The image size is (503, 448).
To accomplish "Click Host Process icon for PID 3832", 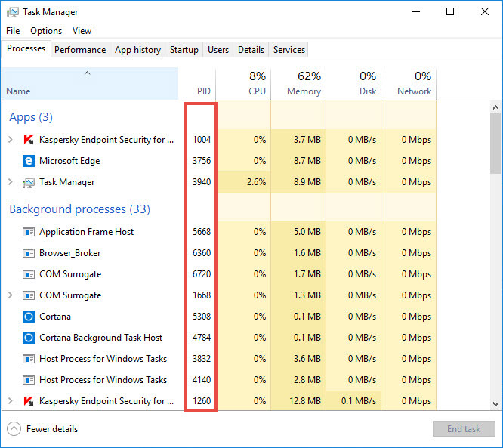I will tap(29, 359).
